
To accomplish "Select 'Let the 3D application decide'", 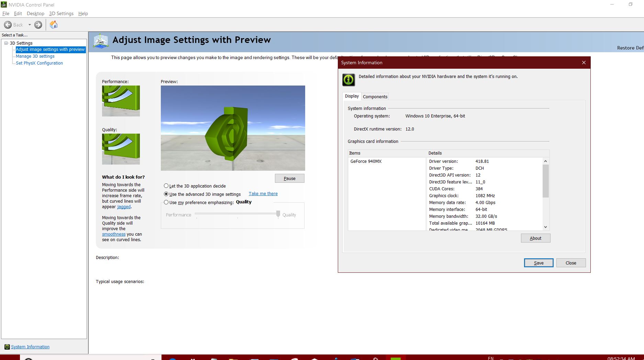I will pyautogui.click(x=166, y=186).
